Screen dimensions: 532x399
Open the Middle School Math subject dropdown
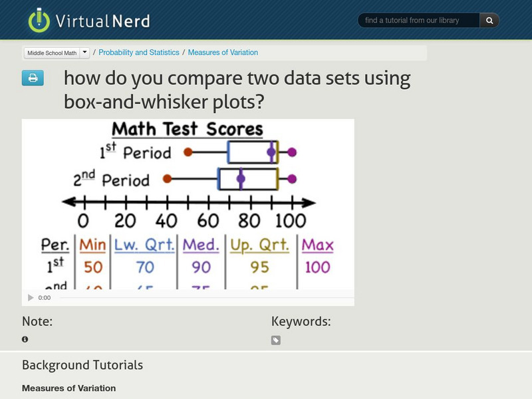(53, 53)
